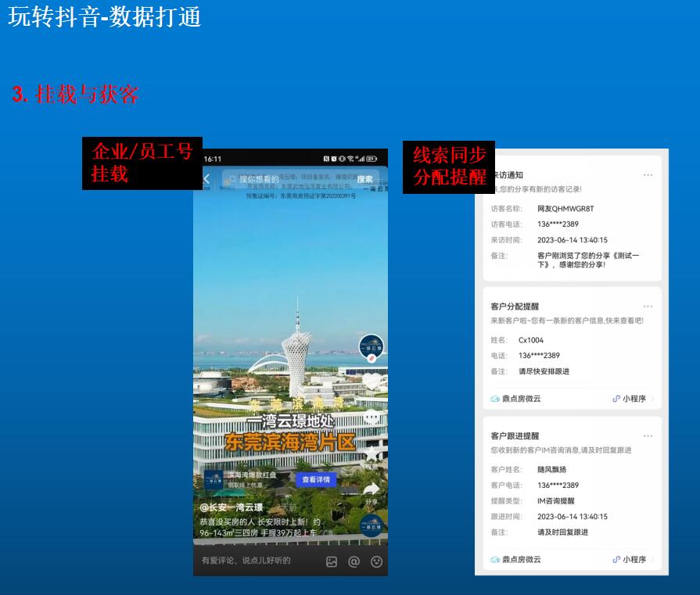Tap the share arrow icon labeled 分享
700x595 pixels.
click(x=372, y=490)
